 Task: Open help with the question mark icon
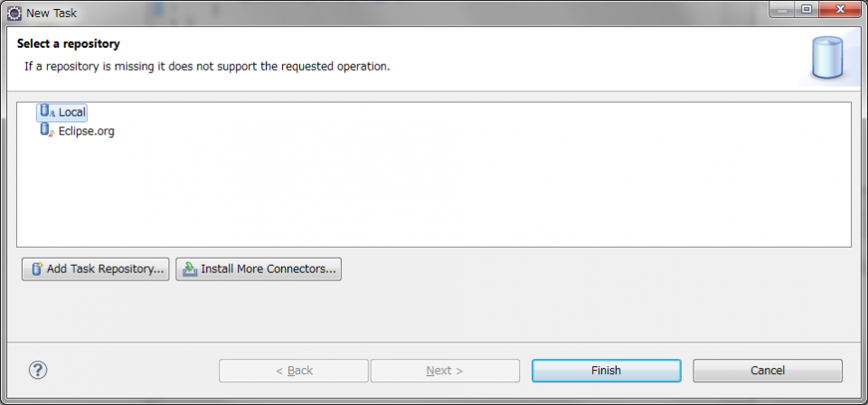point(38,370)
